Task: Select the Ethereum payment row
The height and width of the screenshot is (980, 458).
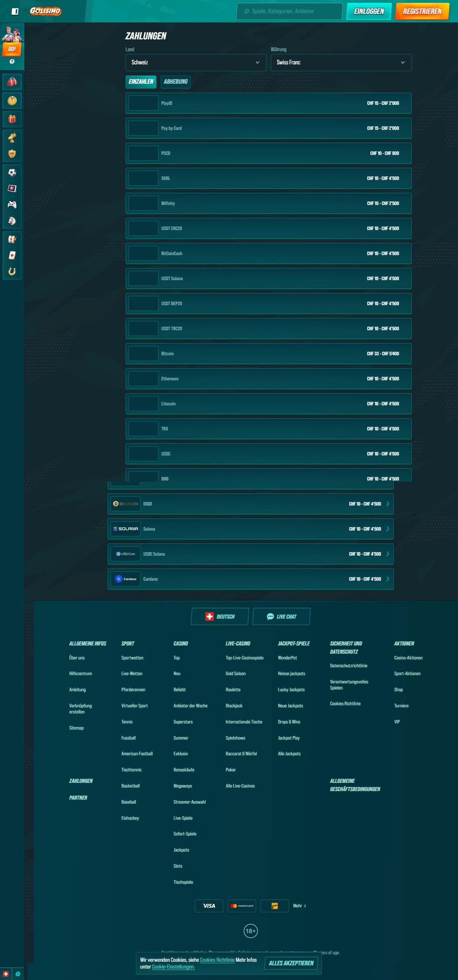Action: tap(269, 379)
